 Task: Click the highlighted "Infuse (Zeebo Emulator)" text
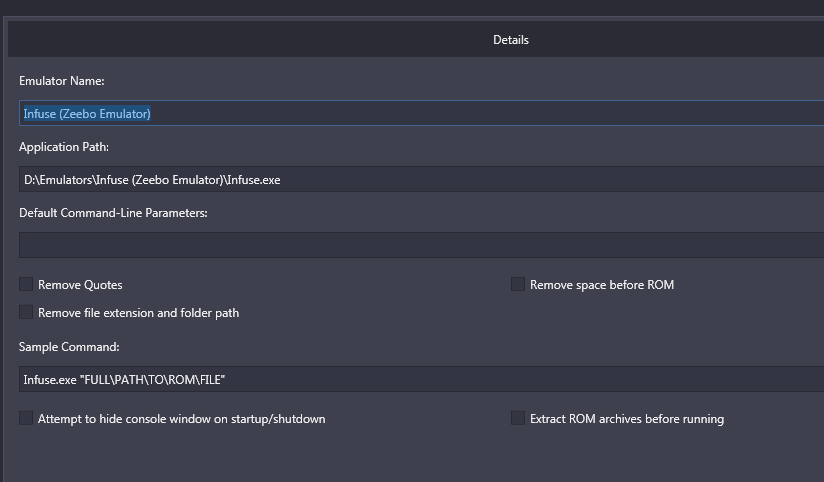coord(87,114)
